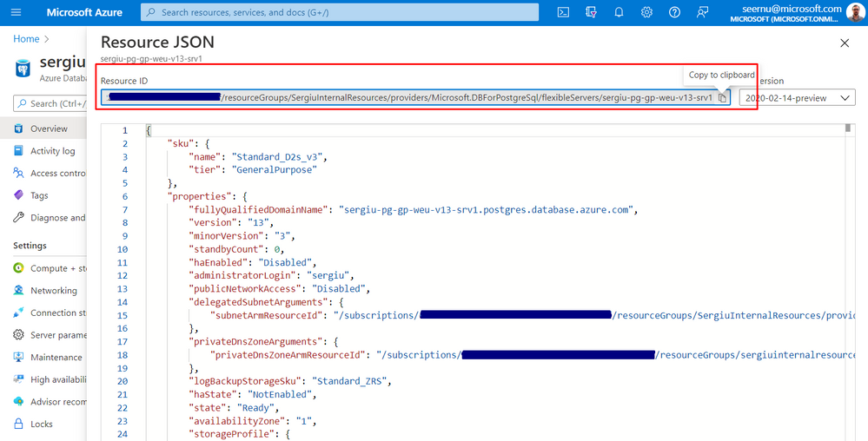
Task: Open the Azure portal hamburger menu
Action: click(x=16, y=12)
